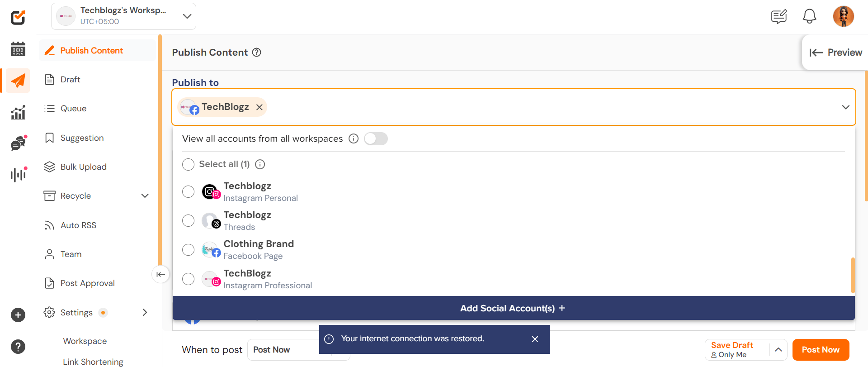
Task: Open the calendar icon in left rail
Action: [x=18, y=49]
